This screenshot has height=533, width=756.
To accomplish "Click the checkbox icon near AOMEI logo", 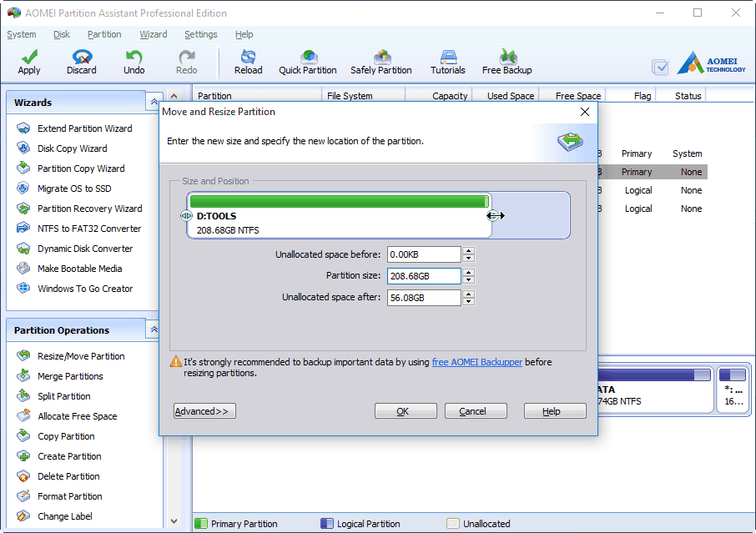I will (661, 67).
